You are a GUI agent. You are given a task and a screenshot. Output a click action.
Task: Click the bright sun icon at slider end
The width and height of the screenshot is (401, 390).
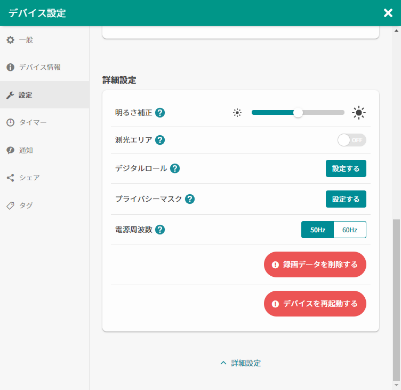[359, 113]
